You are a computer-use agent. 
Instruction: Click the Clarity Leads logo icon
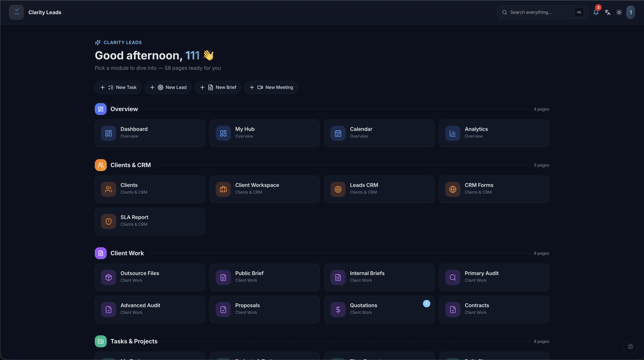tap(16, 12)
